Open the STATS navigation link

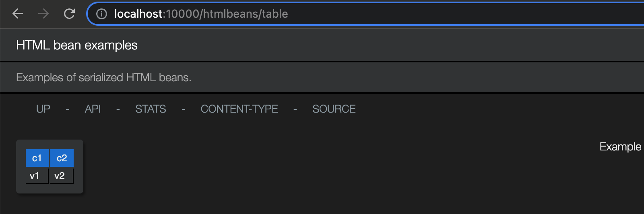tap(151, 109)
